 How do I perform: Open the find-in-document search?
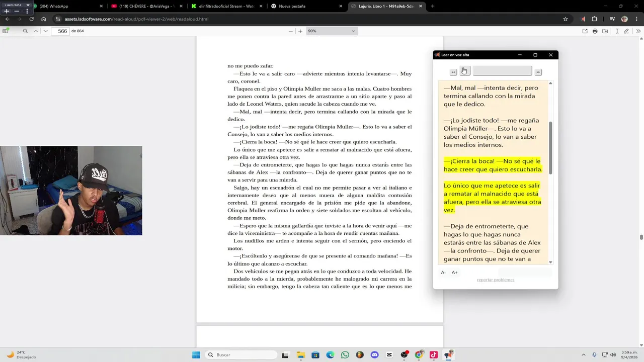[25, 31]
